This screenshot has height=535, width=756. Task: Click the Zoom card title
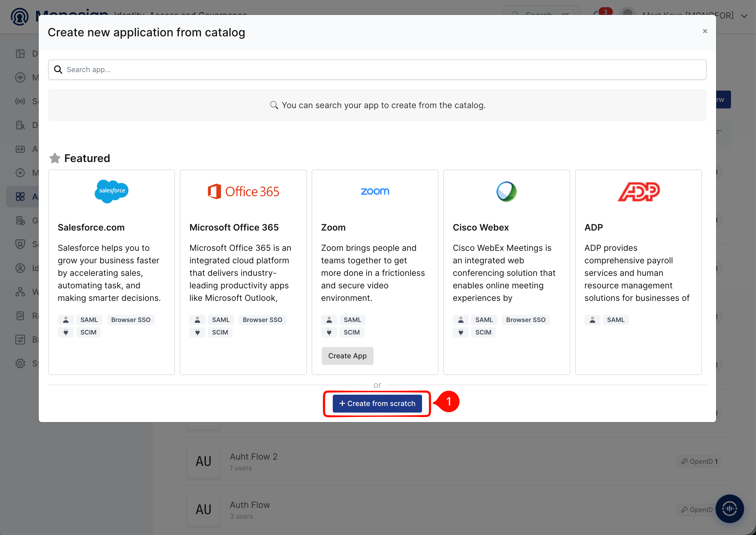click(333, 228)
